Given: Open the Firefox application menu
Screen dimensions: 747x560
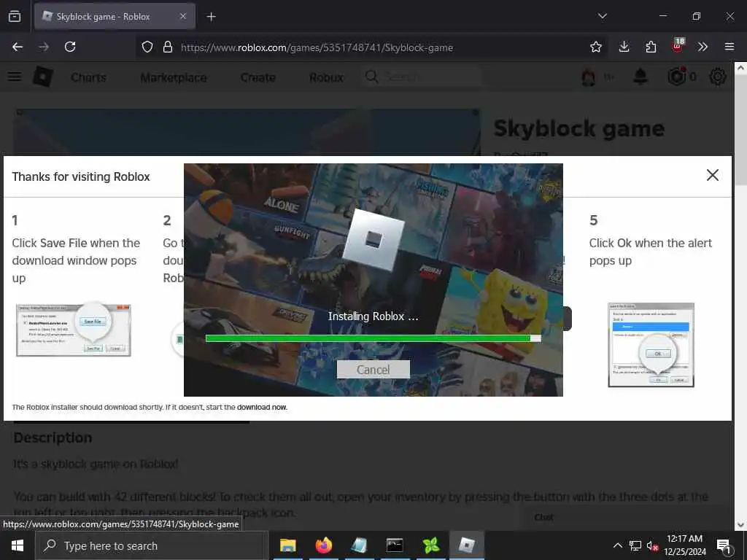Looking at the screenshot, I should coord(729,47).
